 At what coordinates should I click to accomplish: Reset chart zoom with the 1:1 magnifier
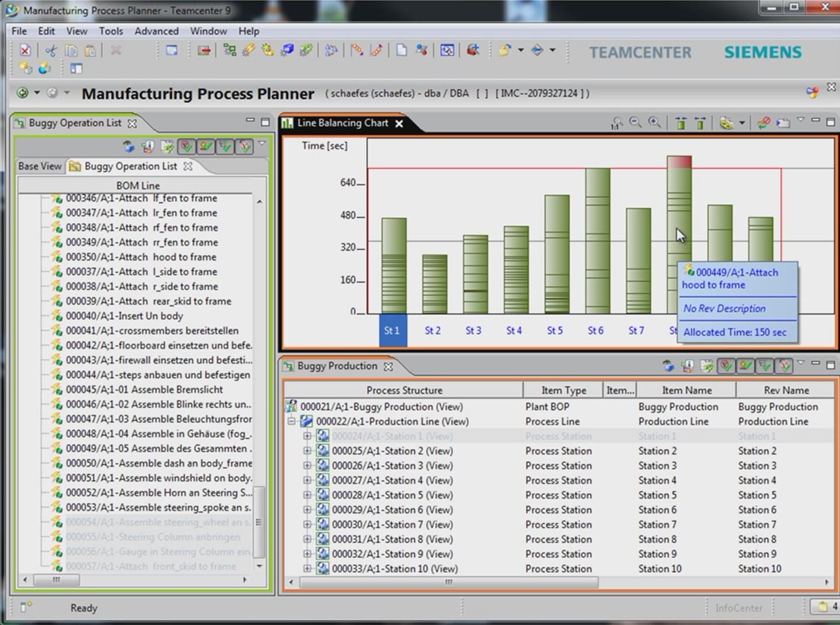[616, 123]
